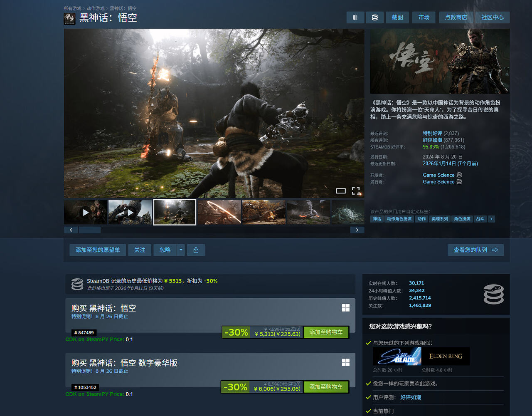The width and height of the screenshot is (532, 416).
Task: Click deluxe edition CDK on SteamPY link
Action: (x=95, y=394)
